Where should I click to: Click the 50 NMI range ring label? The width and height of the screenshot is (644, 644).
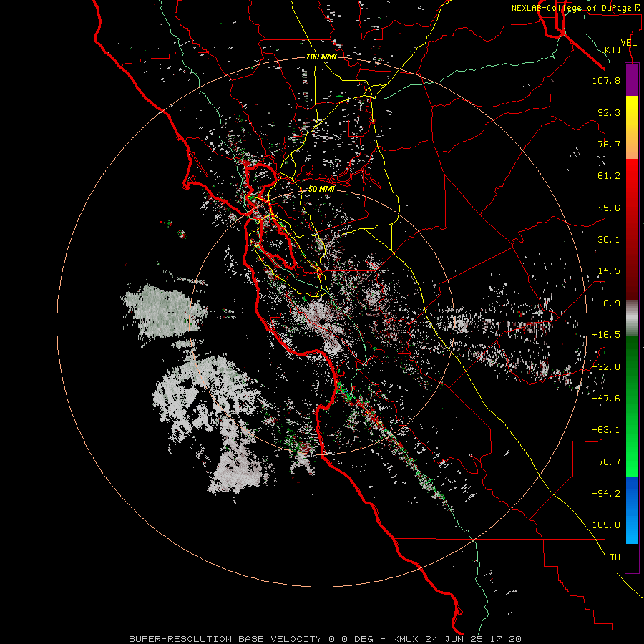click(321, 189)
